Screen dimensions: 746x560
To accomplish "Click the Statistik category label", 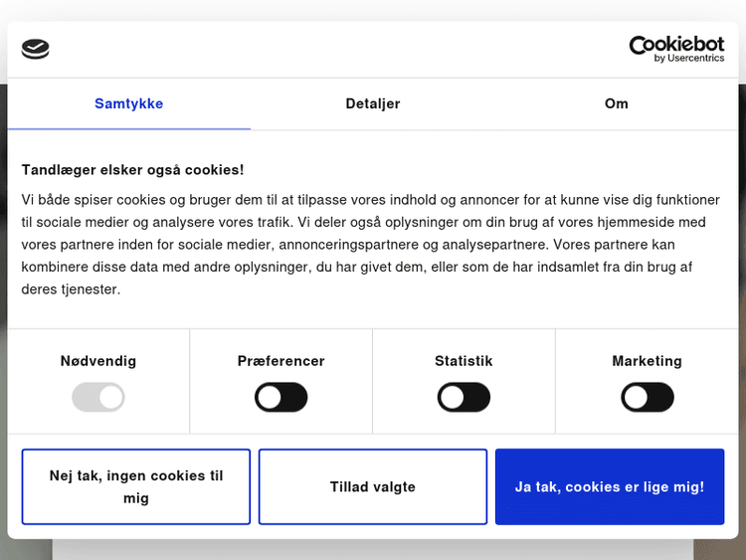I will pyautogui.click(x=464, y=361).
